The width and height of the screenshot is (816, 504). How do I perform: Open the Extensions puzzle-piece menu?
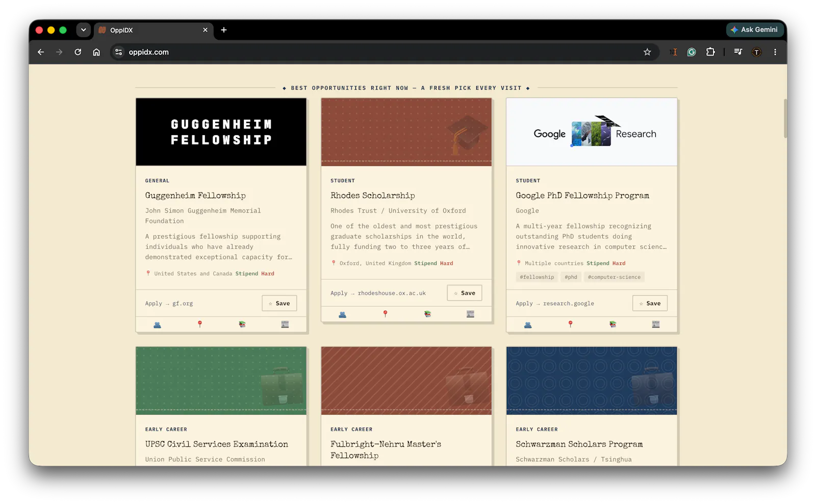point(710,52)
